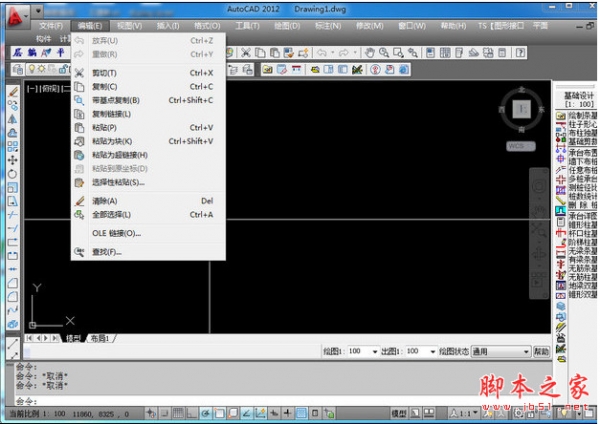The height and width of the screenshot is (424, 600).
Task: Toggle Polar Tracking in status bar
Action: [205, 414]
